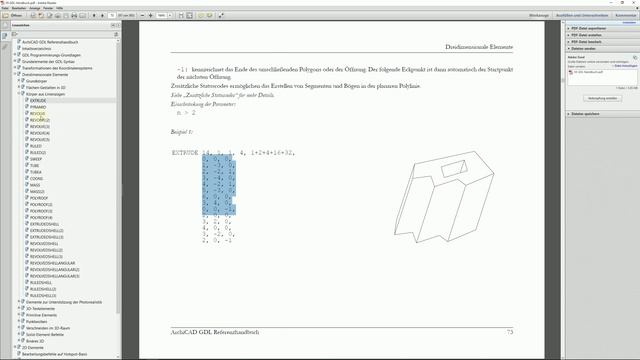Click the attachments paperclip sidebar icon
Screen dimensions: 640x360
5,47
